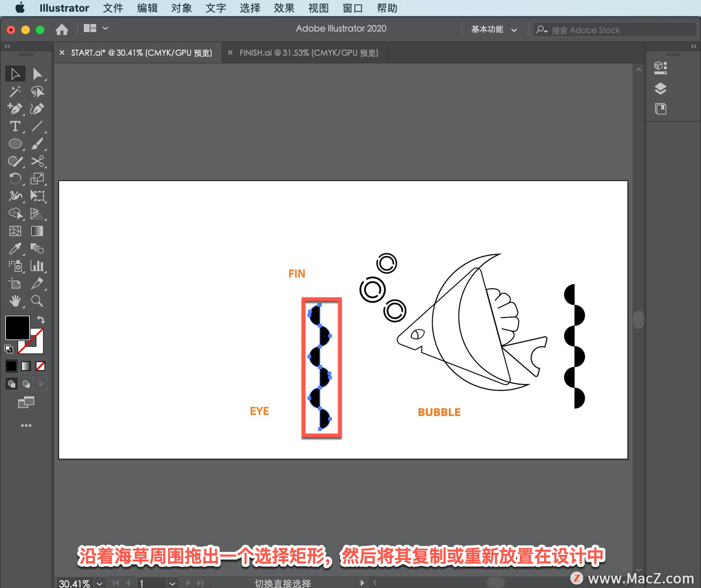Select the Shape Builder tool
The height and width of the screenshot is (588, 701).
(15, 214)
